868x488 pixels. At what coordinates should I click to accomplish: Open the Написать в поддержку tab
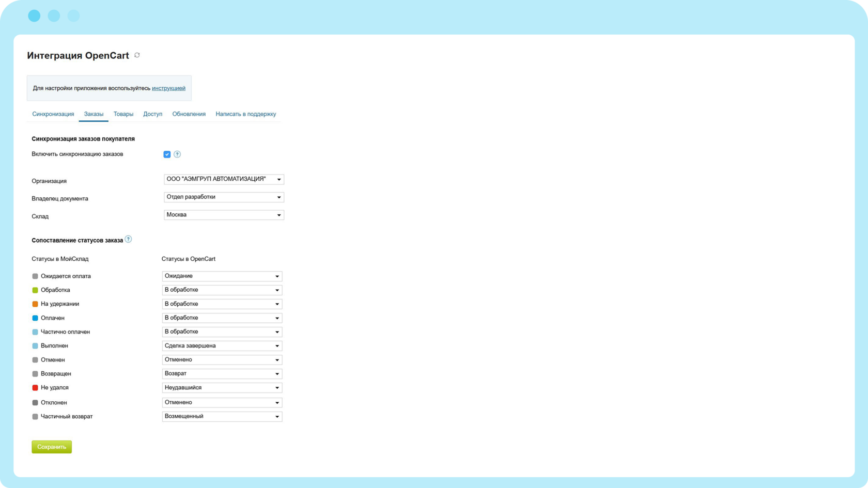246,114
